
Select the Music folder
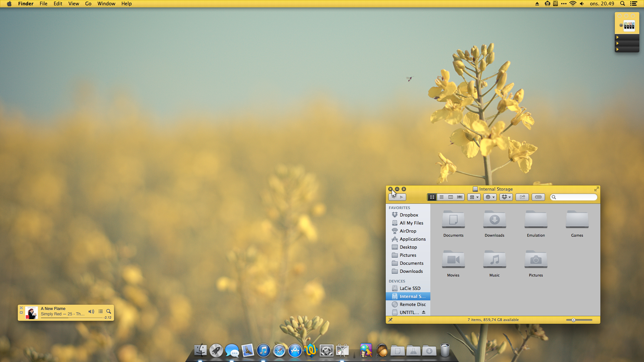[494, 259]
